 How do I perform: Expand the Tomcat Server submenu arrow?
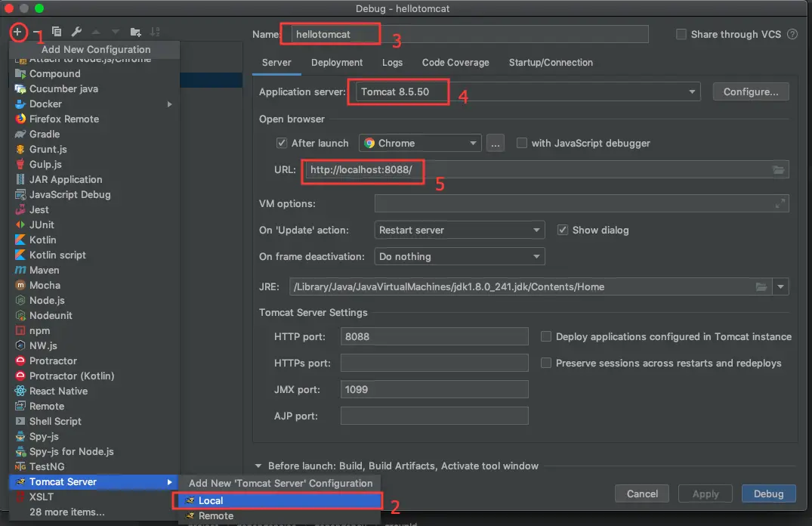pos(169,482)
